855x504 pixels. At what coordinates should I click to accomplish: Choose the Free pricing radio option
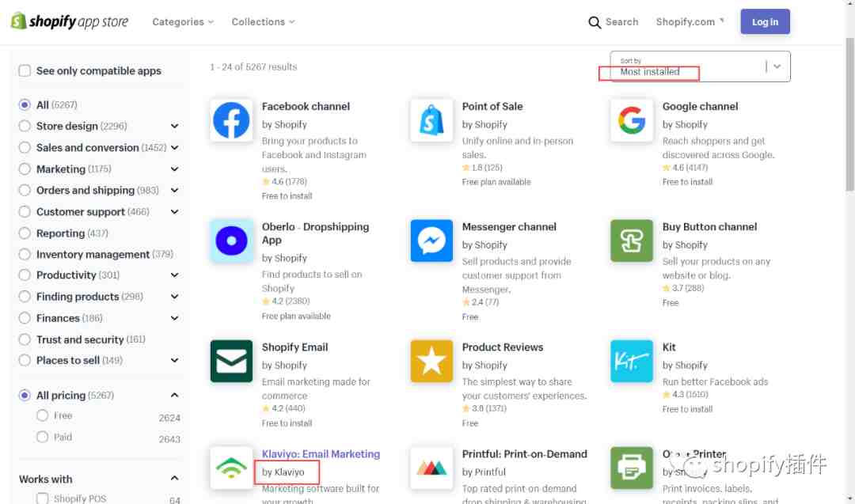pyautogui.click(x=43, y=415)
